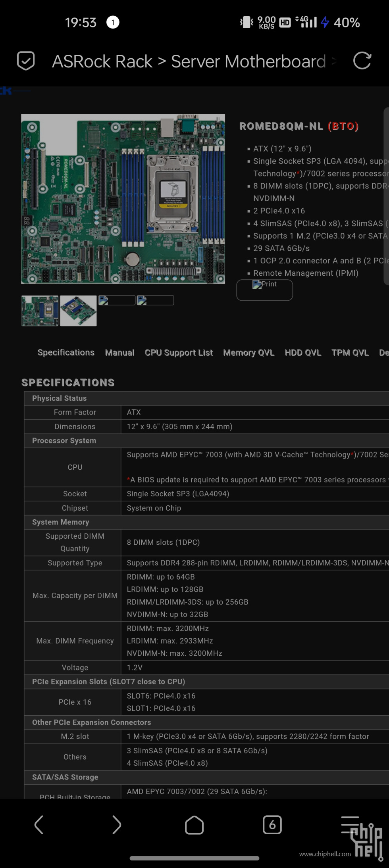The height and width of the screenshot is (868, 389).
Task: Tap the M.2 slot row label
Action: pos(75,736)
